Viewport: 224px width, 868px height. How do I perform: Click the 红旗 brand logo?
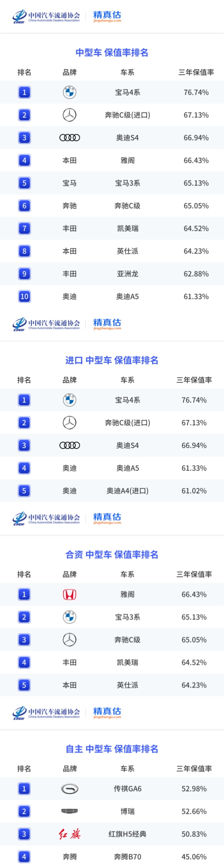69,834
